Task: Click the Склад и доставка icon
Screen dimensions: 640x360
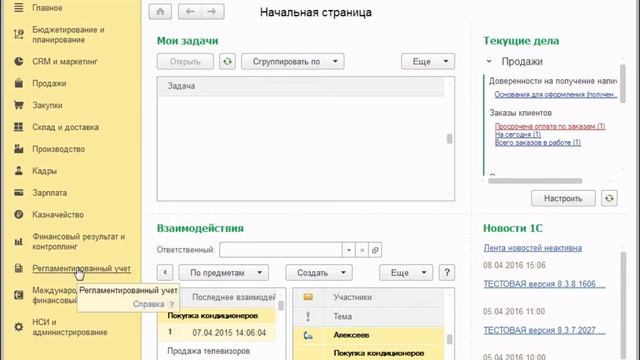Action: 19,127
